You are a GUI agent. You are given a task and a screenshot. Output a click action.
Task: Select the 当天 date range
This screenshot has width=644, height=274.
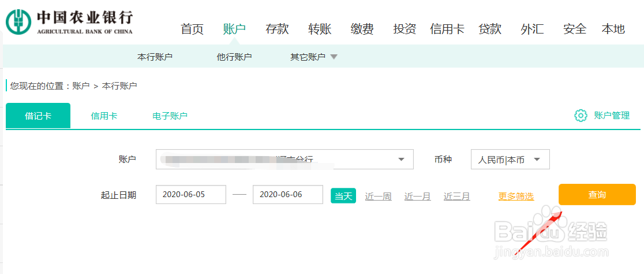[x=343, y=196]
